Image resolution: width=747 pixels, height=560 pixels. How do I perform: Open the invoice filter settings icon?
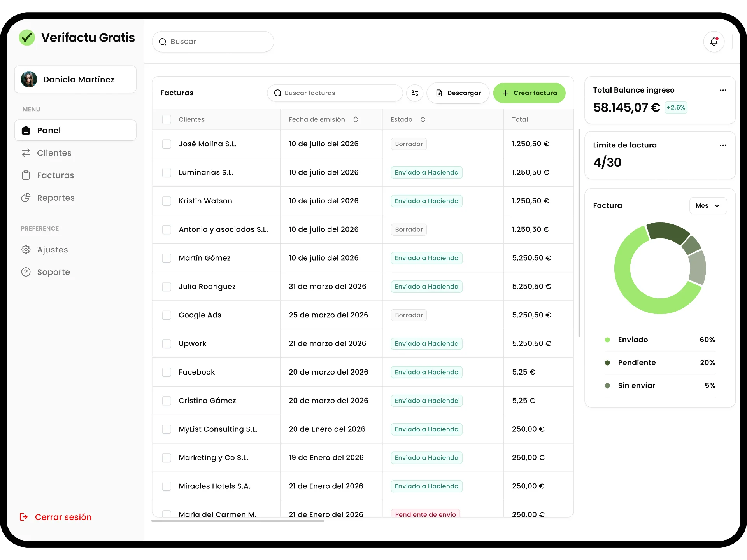[x=415, y=93]
